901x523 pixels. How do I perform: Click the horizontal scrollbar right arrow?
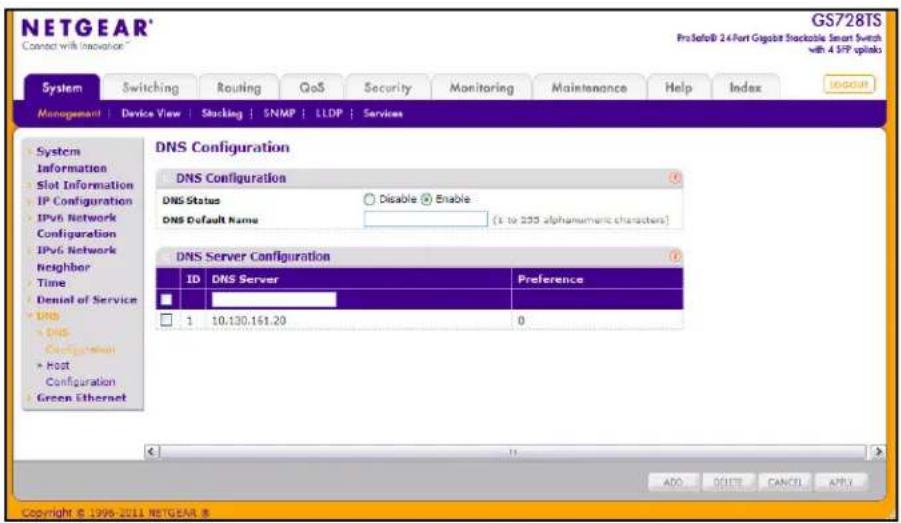(x=877, y=452)
